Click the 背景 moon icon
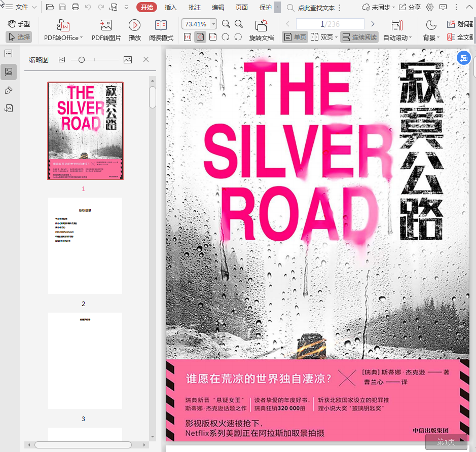Viewport: 476px width, 452px height. [431, 25]
